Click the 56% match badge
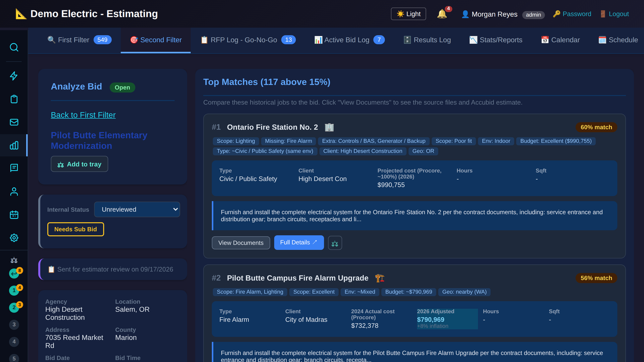644x362 pixels. pyautogui.click(x=596, y=278)
